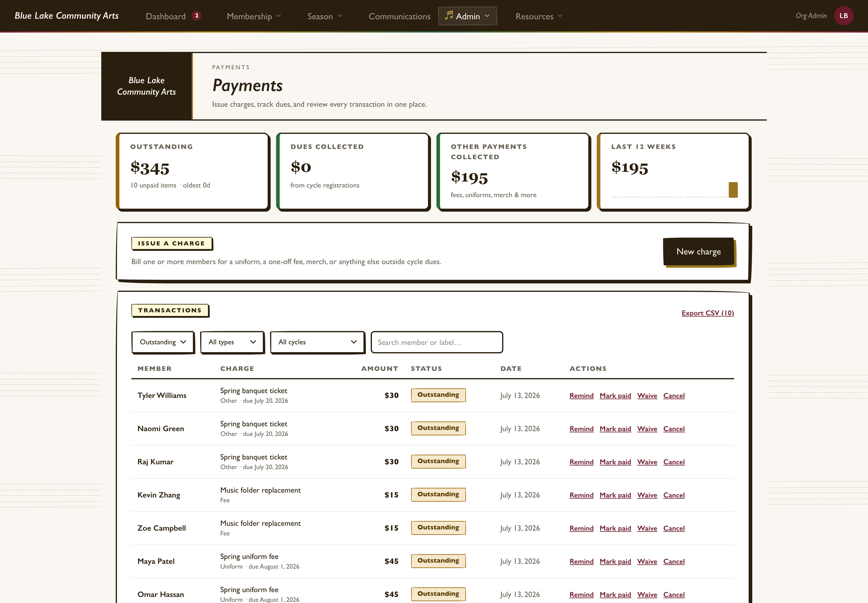
Task: Cancel Zoe Campbell's charge
Action: (x=674, y=529)
